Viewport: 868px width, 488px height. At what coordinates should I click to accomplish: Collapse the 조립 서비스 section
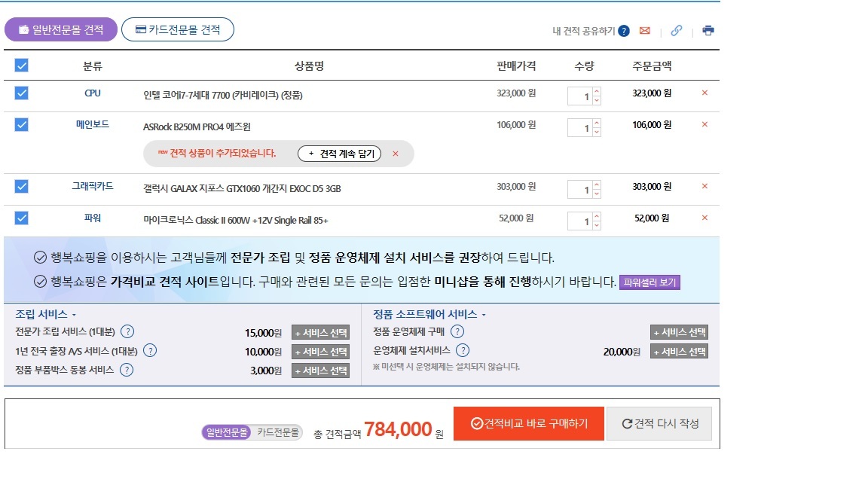click(45, 314)
